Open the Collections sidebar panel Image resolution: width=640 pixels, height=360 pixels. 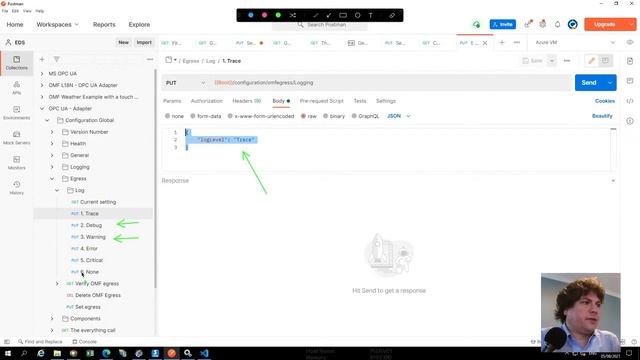tap(16, 62)
